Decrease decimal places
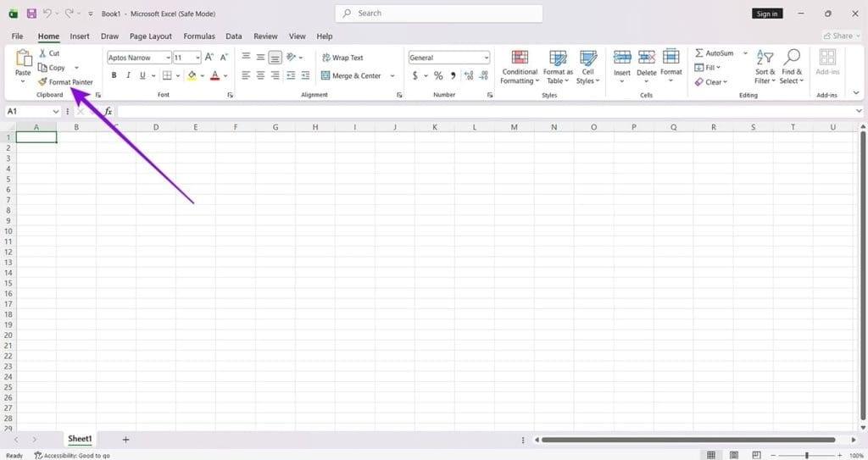The image size is (868, 460). 484,75
